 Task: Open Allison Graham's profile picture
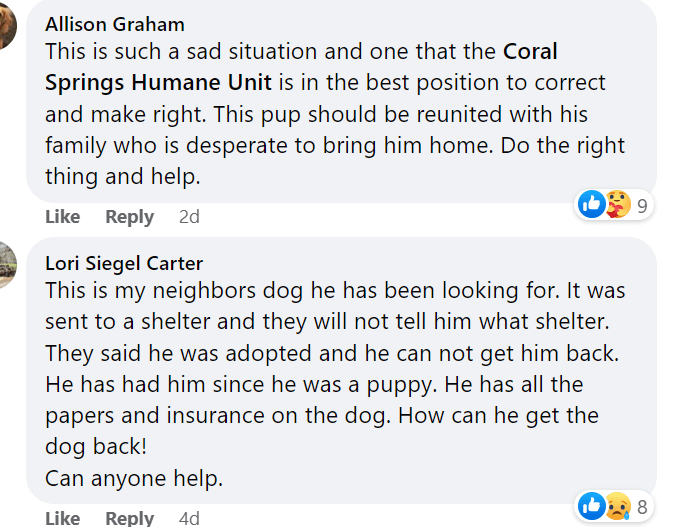(7, 27)
